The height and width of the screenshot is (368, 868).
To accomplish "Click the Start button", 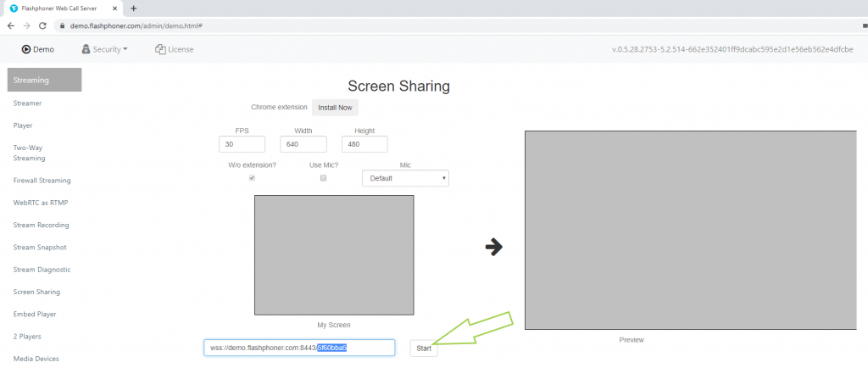I will tap(424, 348).
